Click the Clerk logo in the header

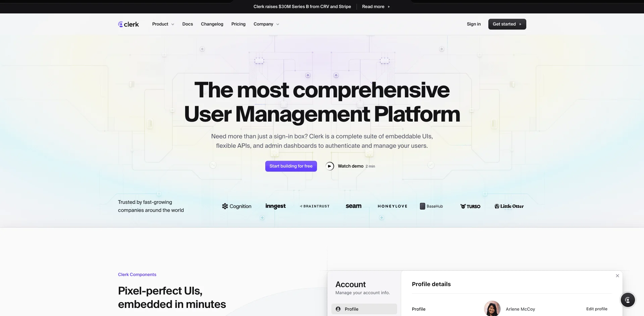[x=128, y=24]
